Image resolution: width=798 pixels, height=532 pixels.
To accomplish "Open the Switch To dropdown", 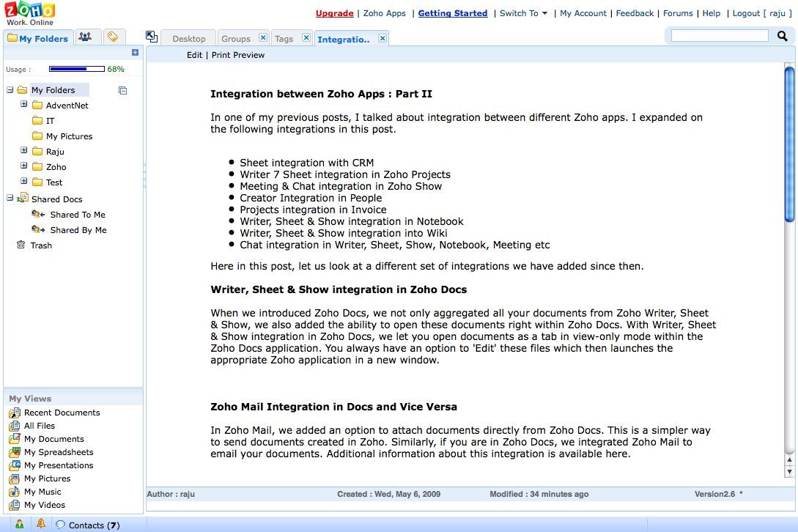I will coord(523,13).
